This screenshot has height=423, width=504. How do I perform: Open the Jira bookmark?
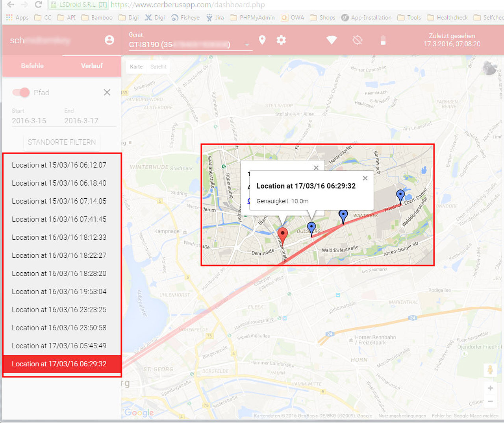[x=215, y=18]
